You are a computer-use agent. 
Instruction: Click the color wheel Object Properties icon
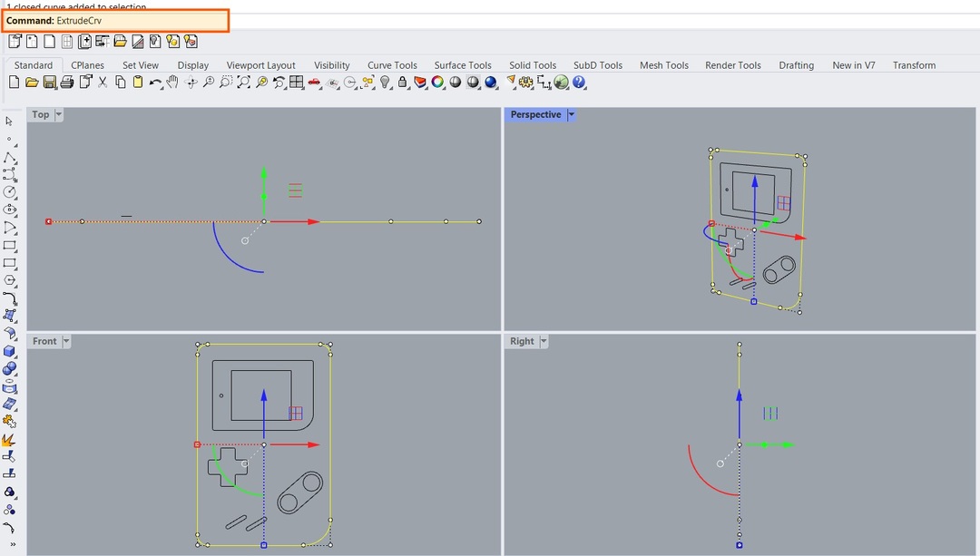pyautogui.click(x=437, y=82)
